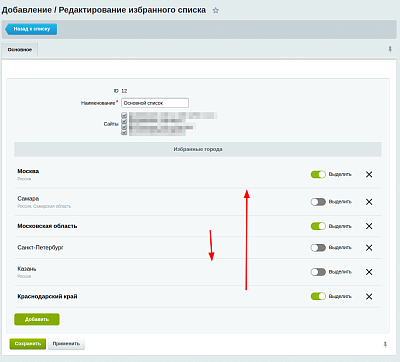Click the Выделить label in Москва row

pyautogui.click(x=340, y=174)
